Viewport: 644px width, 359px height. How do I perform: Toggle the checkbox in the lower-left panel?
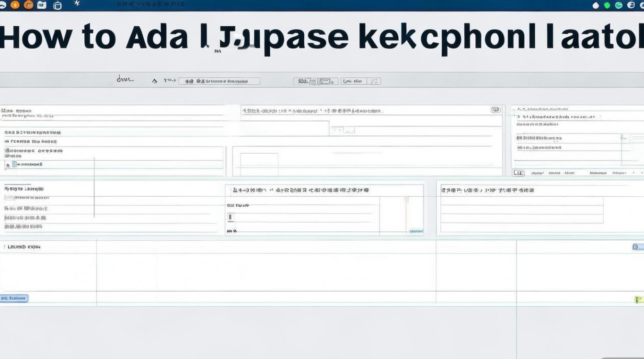tap(8, 198)
